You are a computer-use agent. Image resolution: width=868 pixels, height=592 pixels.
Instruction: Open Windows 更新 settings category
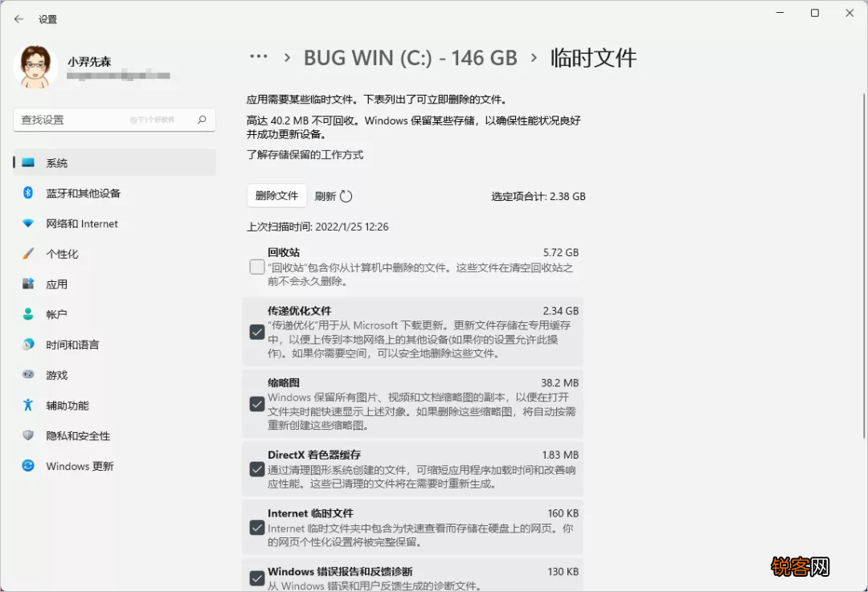click(x=115, y=467)
